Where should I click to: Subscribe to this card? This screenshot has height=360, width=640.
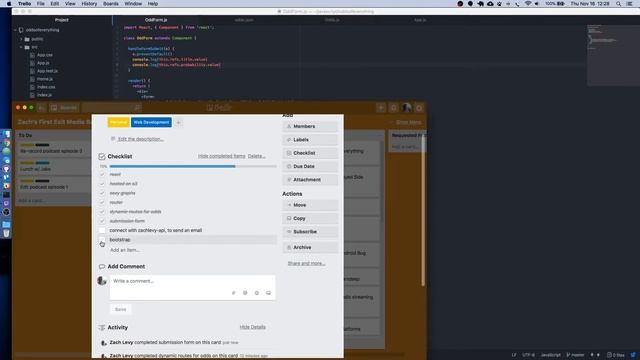click(x=310, y=231)
